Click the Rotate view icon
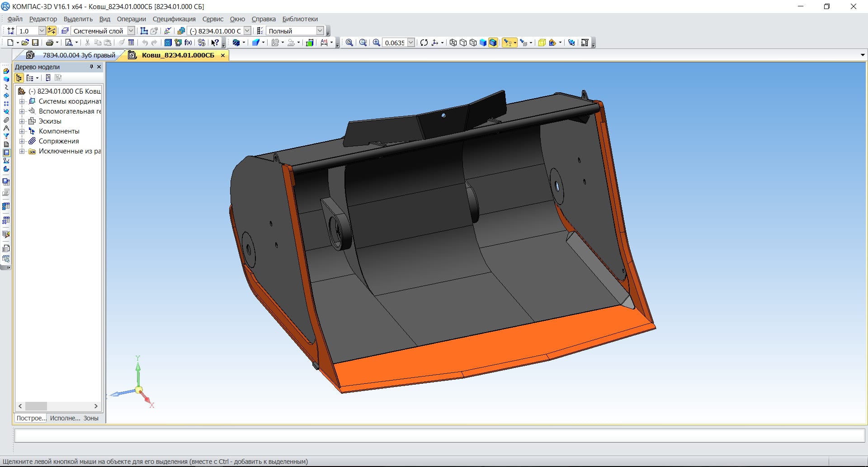 pos(424,43)
